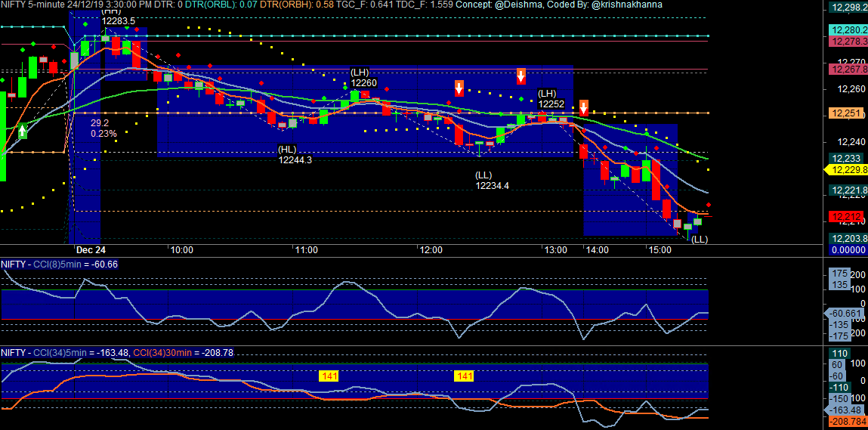Click the 12,240 price axis tick
Image resolution: width=868 pixels, height=430 pixels.
click(x=850, y=142)
